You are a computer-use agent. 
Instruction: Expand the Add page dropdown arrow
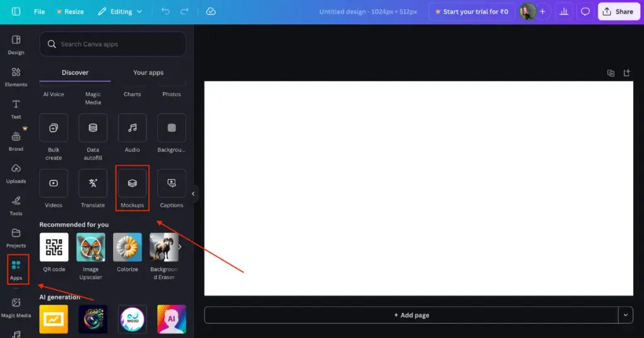pos(626,315)
